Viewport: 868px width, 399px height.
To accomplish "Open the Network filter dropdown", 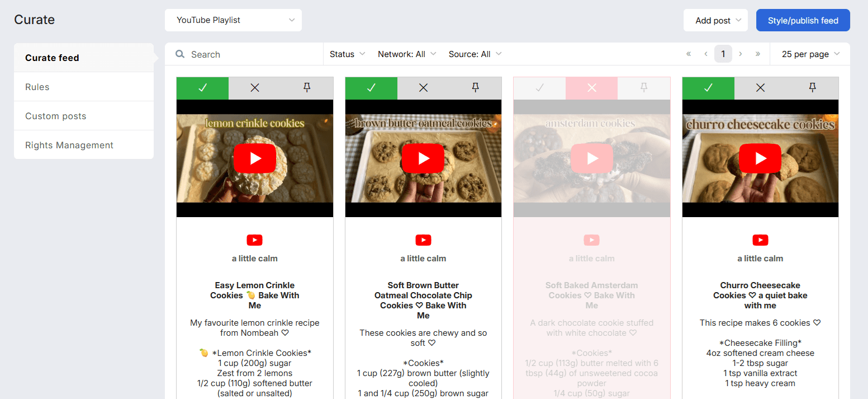I will (407, 54).
